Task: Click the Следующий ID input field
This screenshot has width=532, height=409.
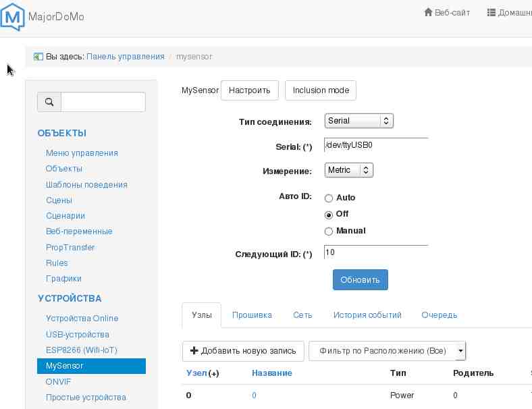Action: [x=376, y=252]
